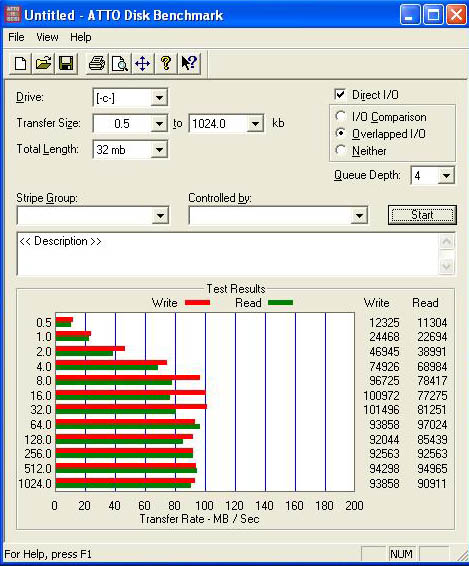This screenshot has width=469, height=566.
Task: Start the benchmark with the Start button
Action: 422,215
